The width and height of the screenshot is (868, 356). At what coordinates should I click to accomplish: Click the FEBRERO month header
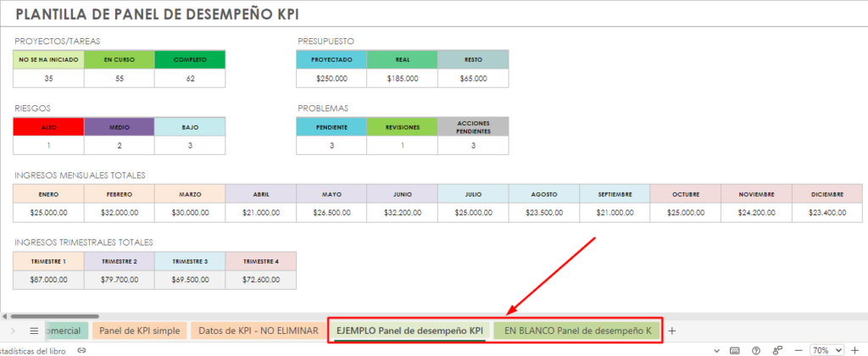[119, 194]
